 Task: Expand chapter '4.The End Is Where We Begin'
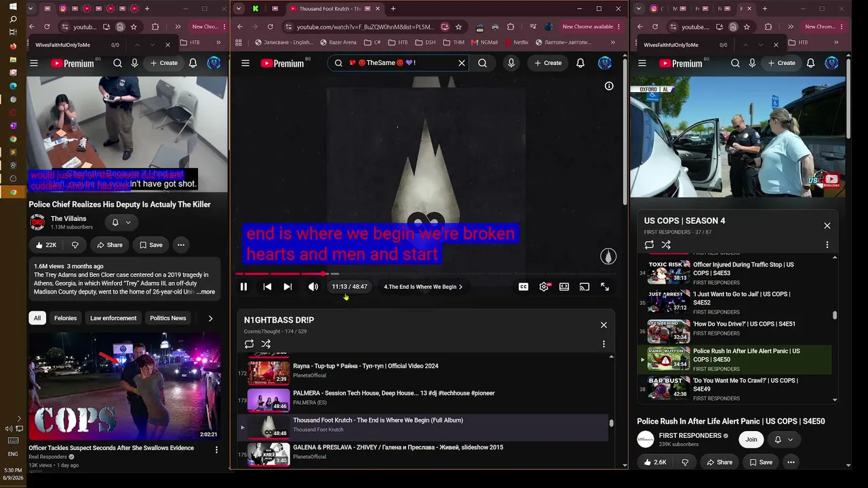(x=423, y=287)
